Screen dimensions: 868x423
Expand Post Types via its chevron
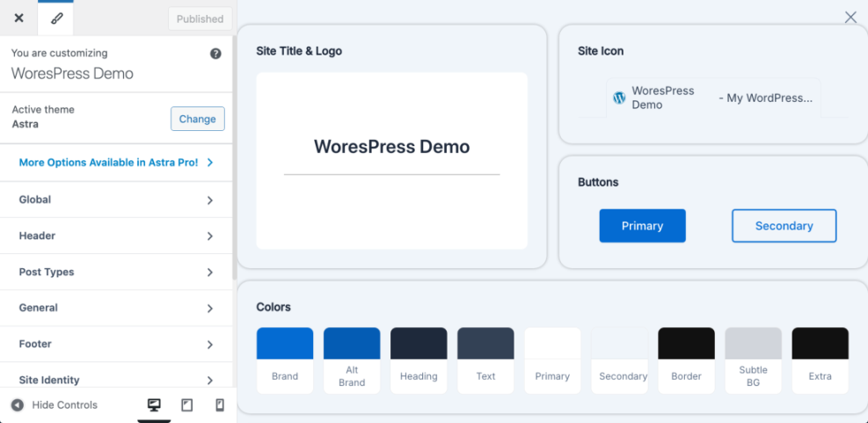click(210, 273)
